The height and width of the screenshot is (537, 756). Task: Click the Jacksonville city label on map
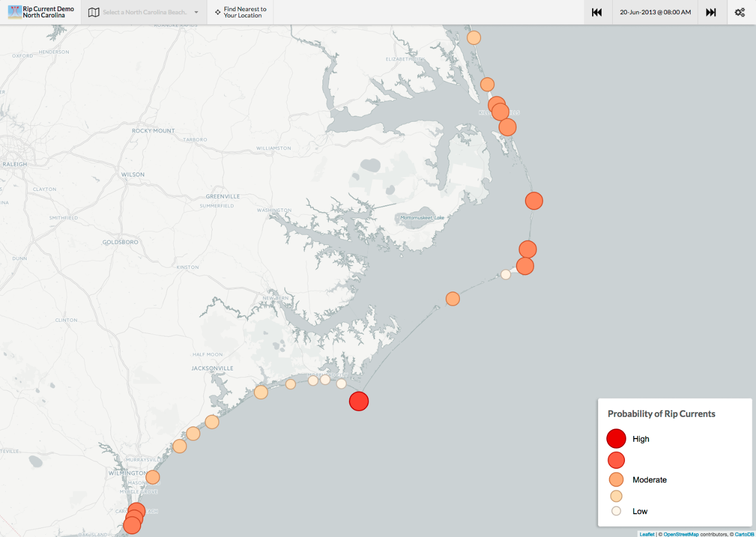pos(213,368)
